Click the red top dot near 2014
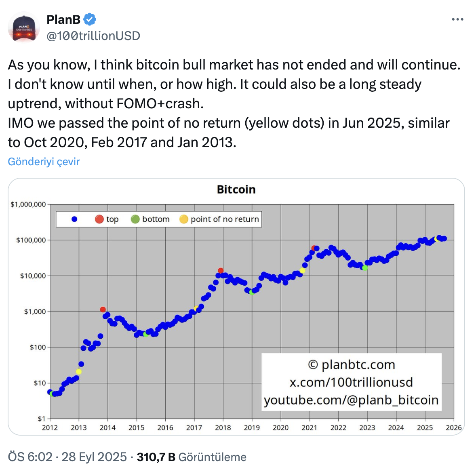476x476 pixels. pos(103,310)
